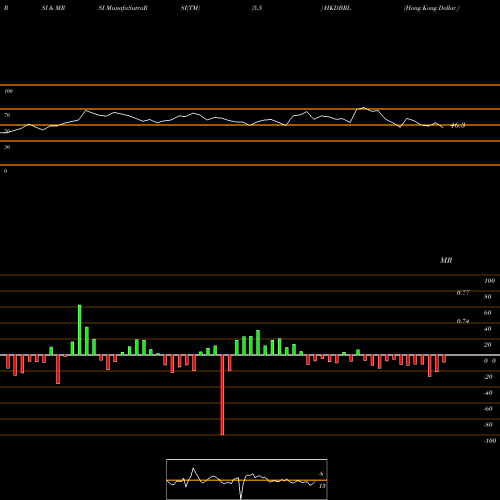Click the 40 label on MR right axis
Screen dimensions: 500x500
tap(488, 329)
